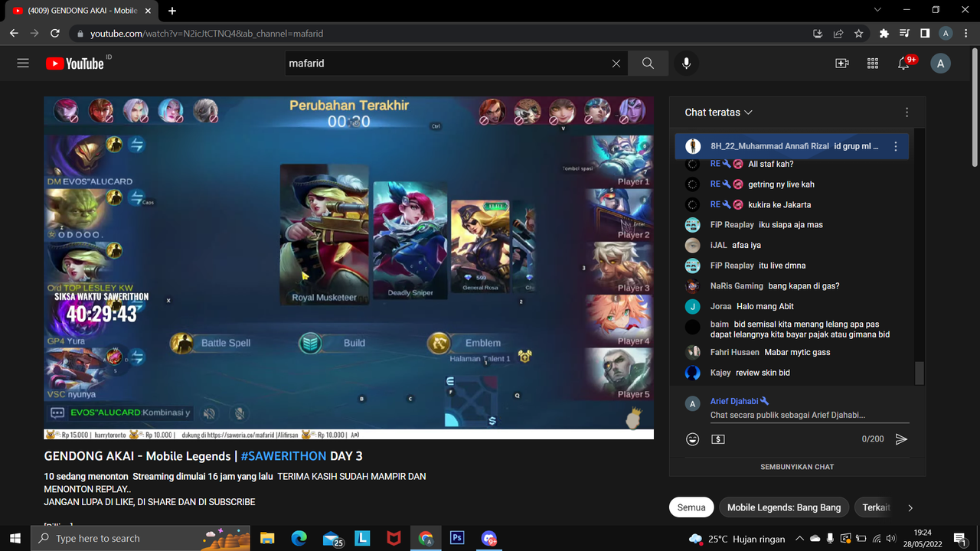Click the Windows taskbar search box
The height and width of the screenshot is (551, 980).
tap(140, 538)
